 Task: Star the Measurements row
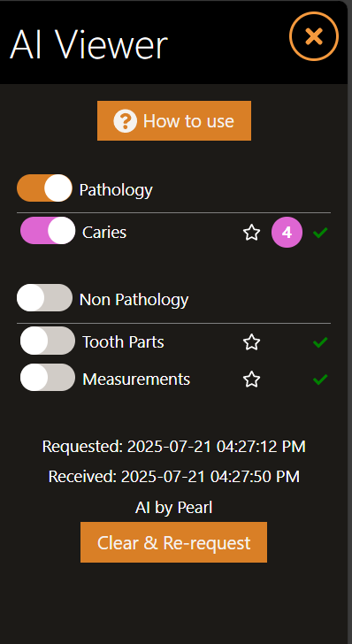(251, 379)
